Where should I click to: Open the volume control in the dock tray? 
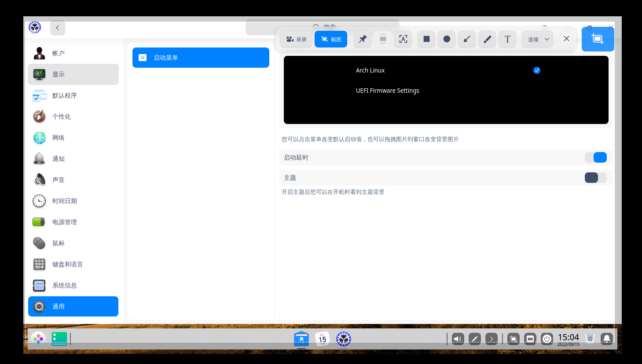pos(458,339)
